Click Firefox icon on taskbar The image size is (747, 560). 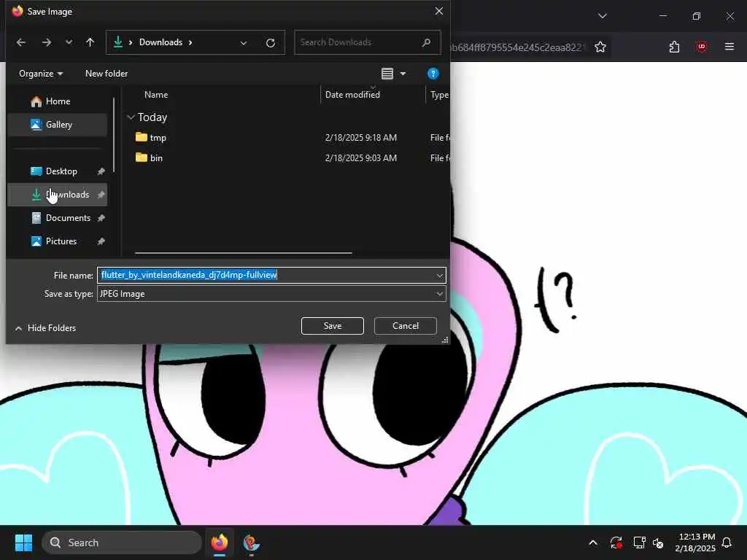point(219,542)
